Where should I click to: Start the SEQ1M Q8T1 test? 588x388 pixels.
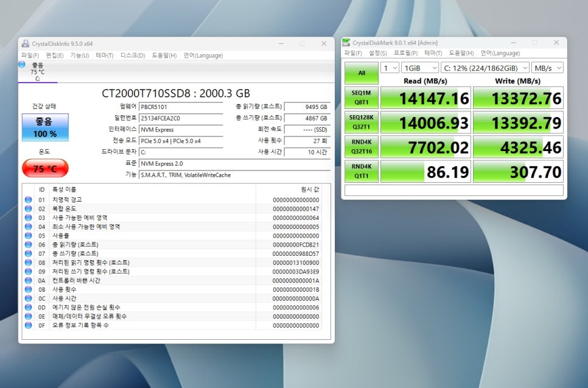point(362,97)
